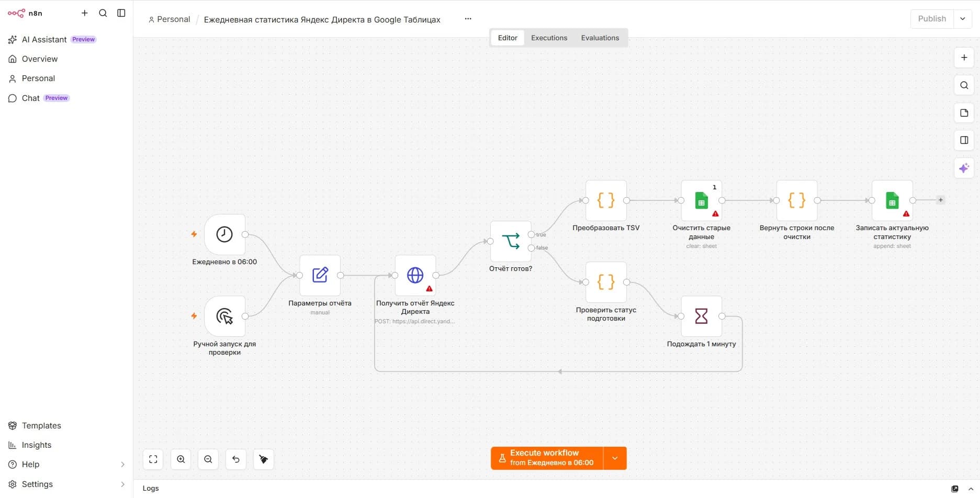Collapse the left sidebar panel icon

pos(121,13)
